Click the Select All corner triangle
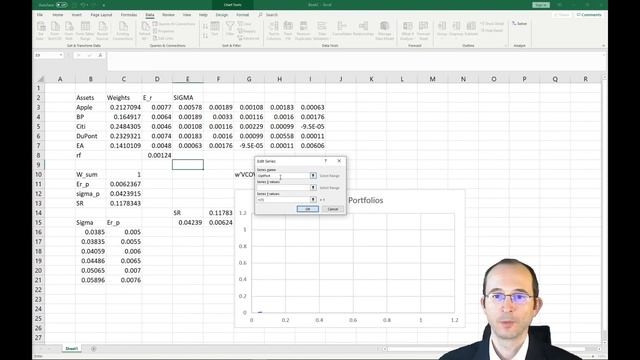 pos(40,79)
